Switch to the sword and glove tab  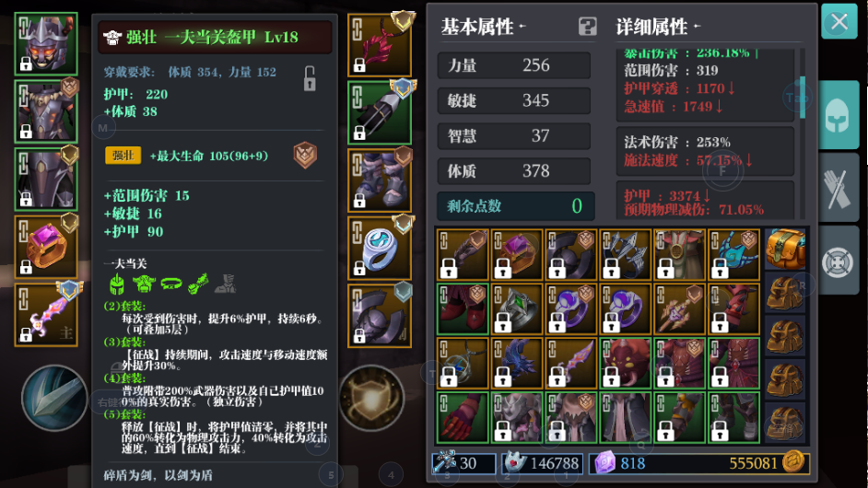[x=839, y=188]
